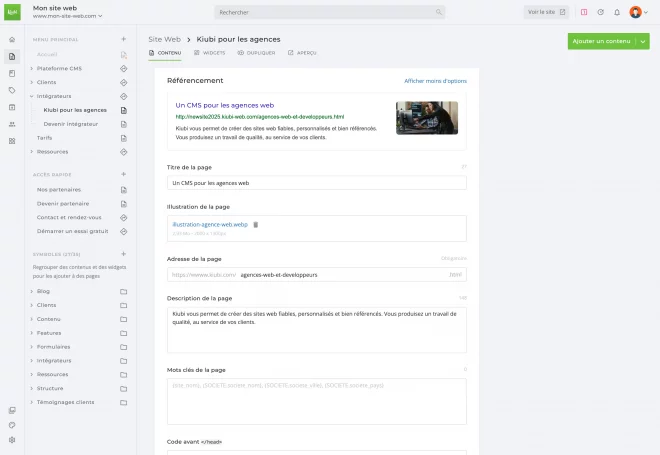Click the page icon beside Devenir partenaire
Image resolution: width=660 pixels, height=455 pixels.
click(123, 204)
